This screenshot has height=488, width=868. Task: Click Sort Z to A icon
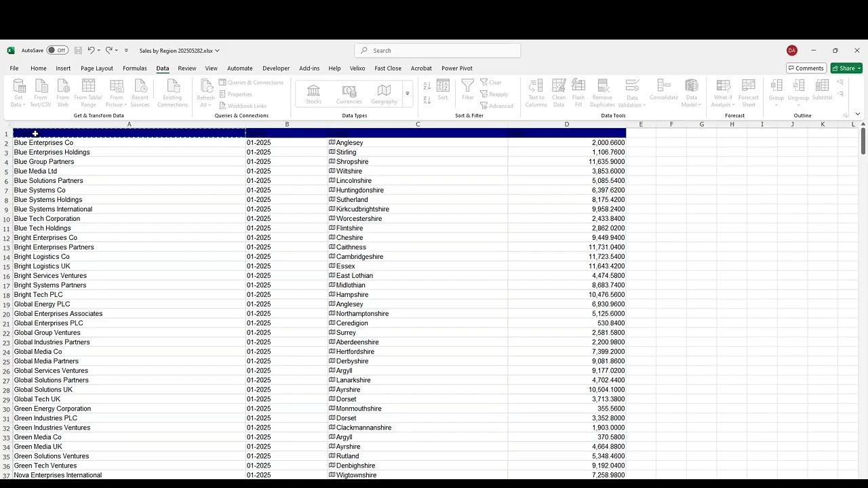[x=427, y=100]
